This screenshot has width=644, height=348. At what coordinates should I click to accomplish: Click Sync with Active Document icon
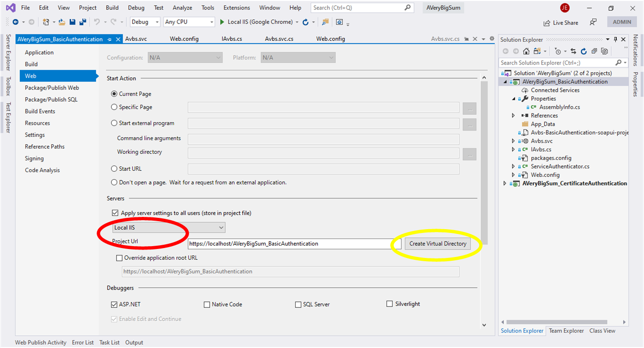coord(573,51)
